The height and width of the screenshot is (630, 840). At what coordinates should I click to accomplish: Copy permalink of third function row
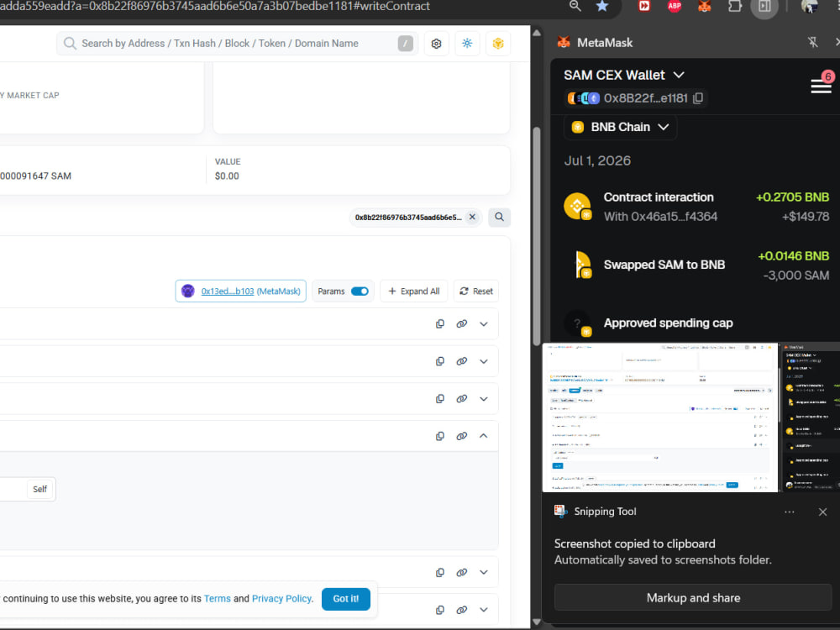pos(462,398)
